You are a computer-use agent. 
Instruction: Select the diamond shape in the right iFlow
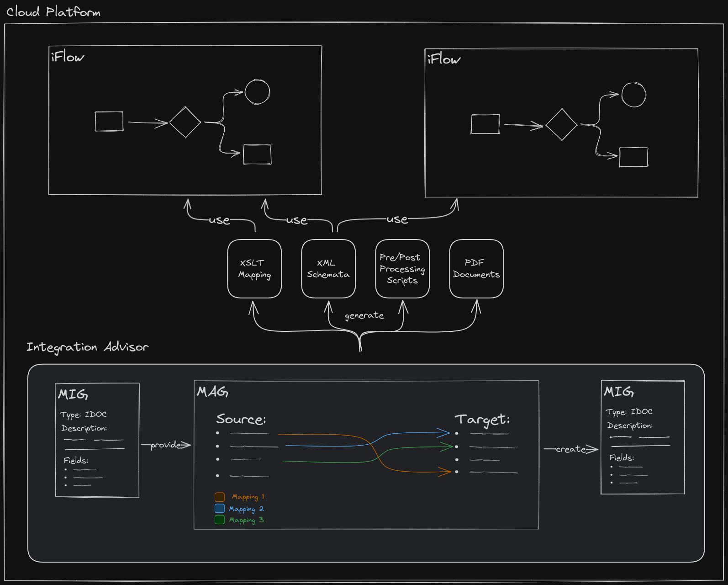(561, 124)
